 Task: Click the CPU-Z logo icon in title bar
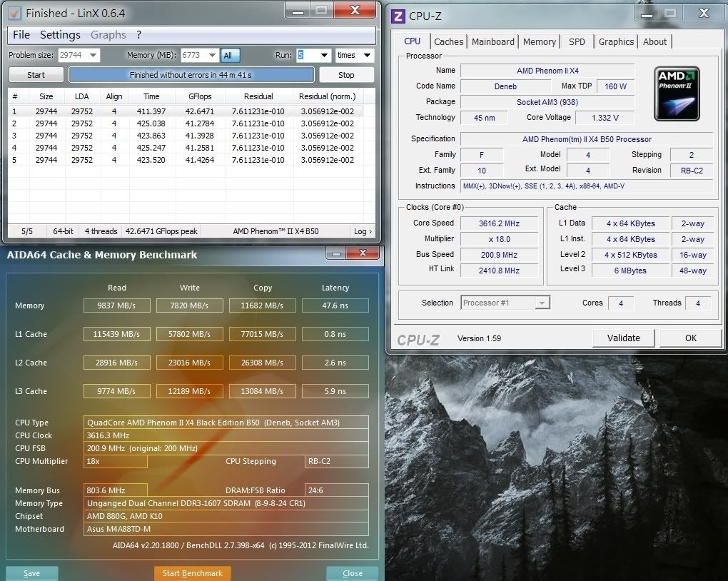(x=398, y=16)
